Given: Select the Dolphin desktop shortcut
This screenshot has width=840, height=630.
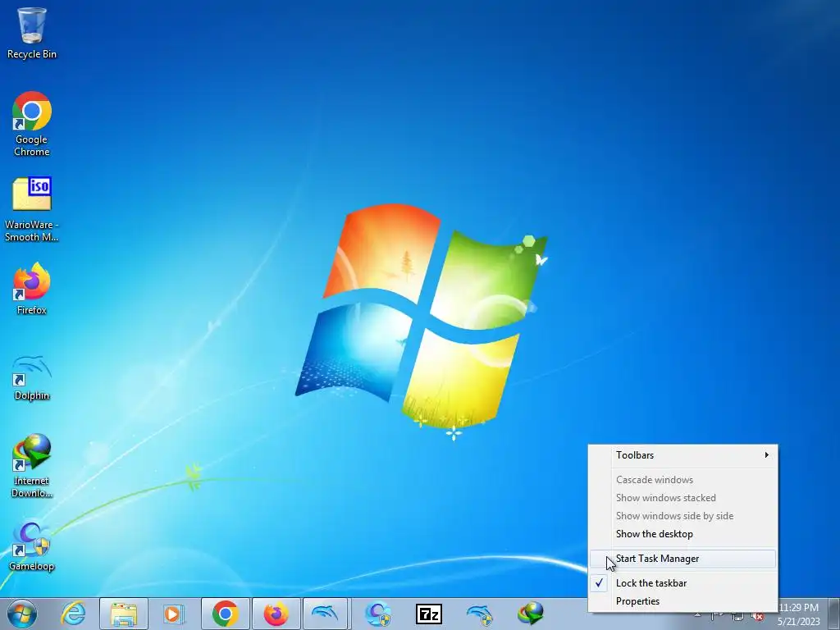Looking at the screenshot, I should (32, 377).
